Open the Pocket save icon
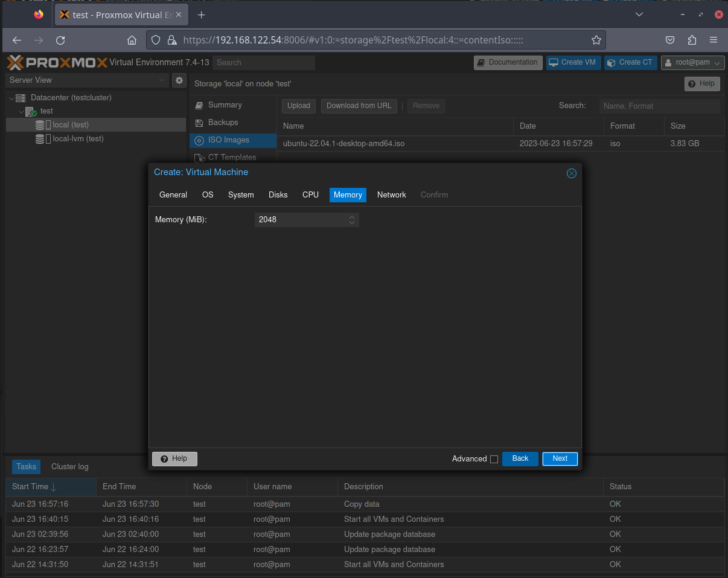Screen dimensions: 728x578 pyautogui.click(x=670, y=40)
